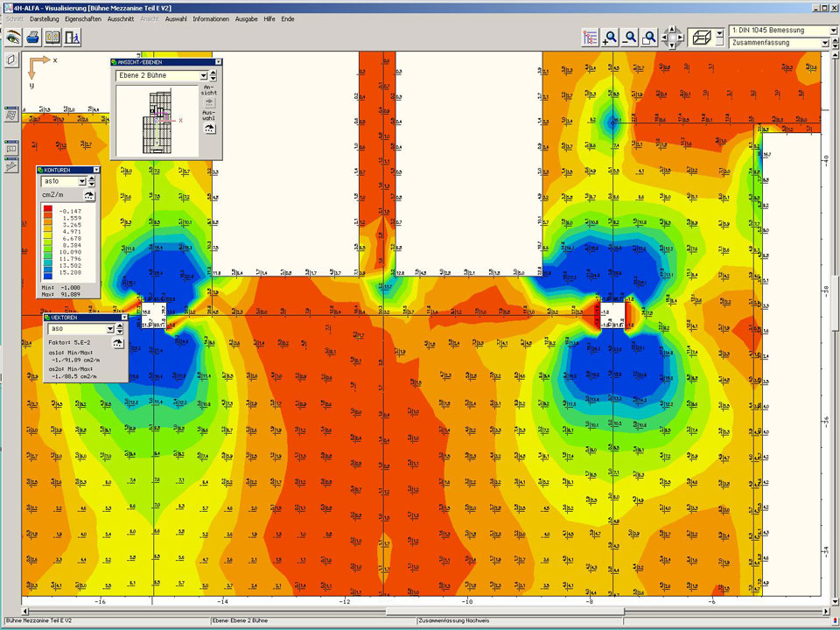The height and width of the screenshot is (630, 840).
Task: Click the exit door icon in toolbar
Action: pos(73,38)
